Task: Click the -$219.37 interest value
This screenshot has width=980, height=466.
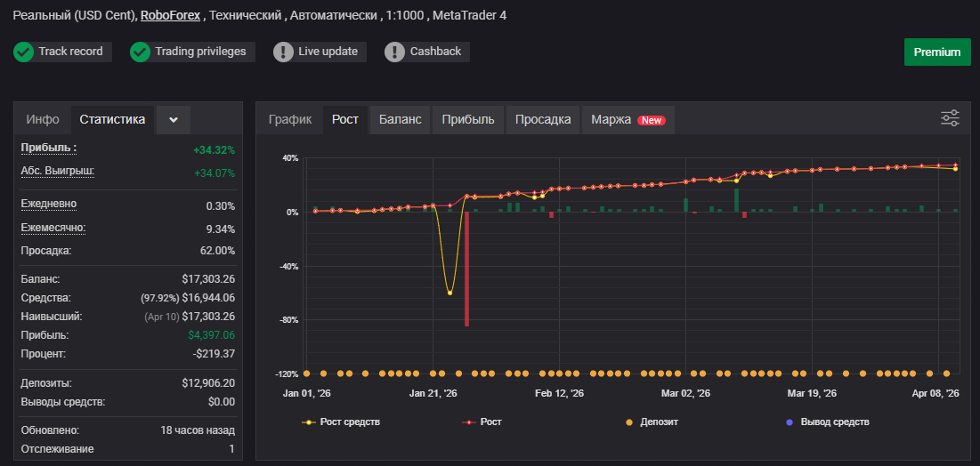Action: click(214, 354)
